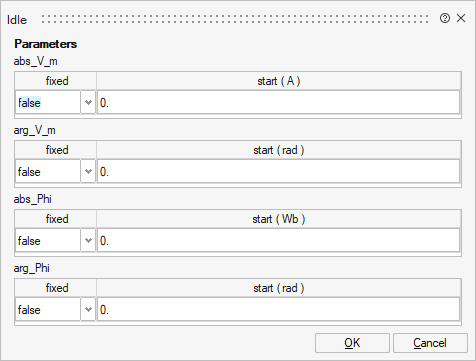This screenshot has height=361, width=476.
Task: Confirm with the OK button
Action: [x=352, y=343]
